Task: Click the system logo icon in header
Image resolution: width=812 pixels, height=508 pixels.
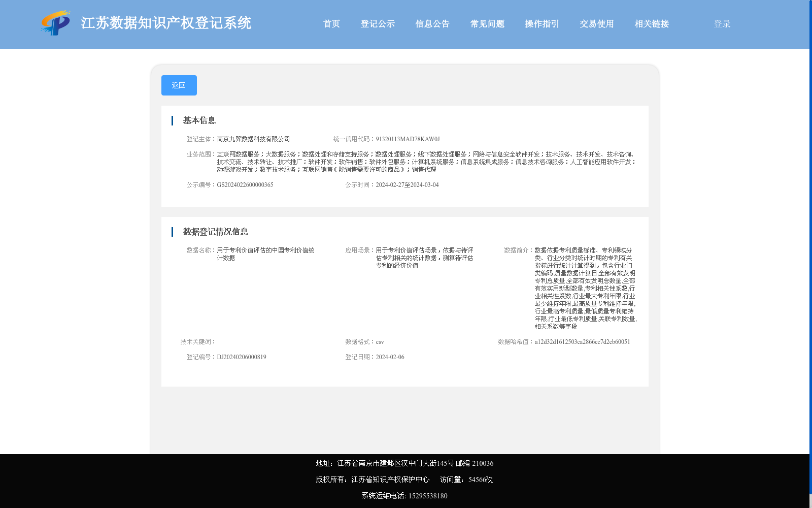Action: [x=56, y=23]
